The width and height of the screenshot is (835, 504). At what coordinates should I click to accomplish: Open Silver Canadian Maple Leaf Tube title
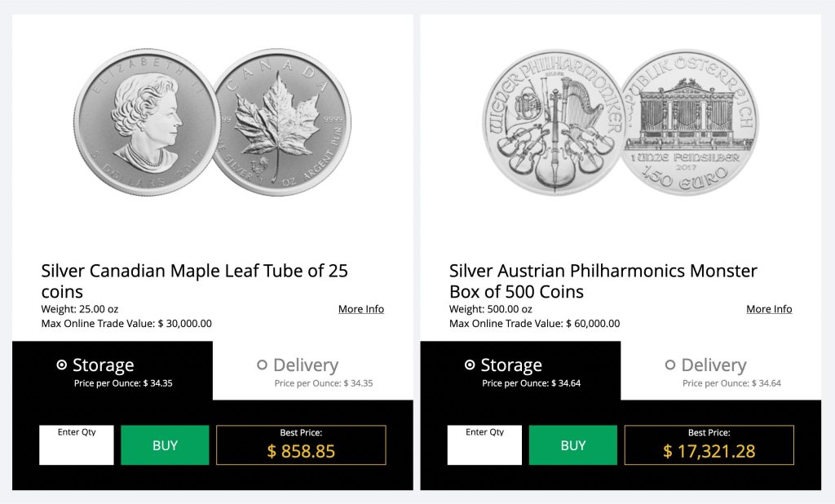pyautogui.click(x=194, y=281)
